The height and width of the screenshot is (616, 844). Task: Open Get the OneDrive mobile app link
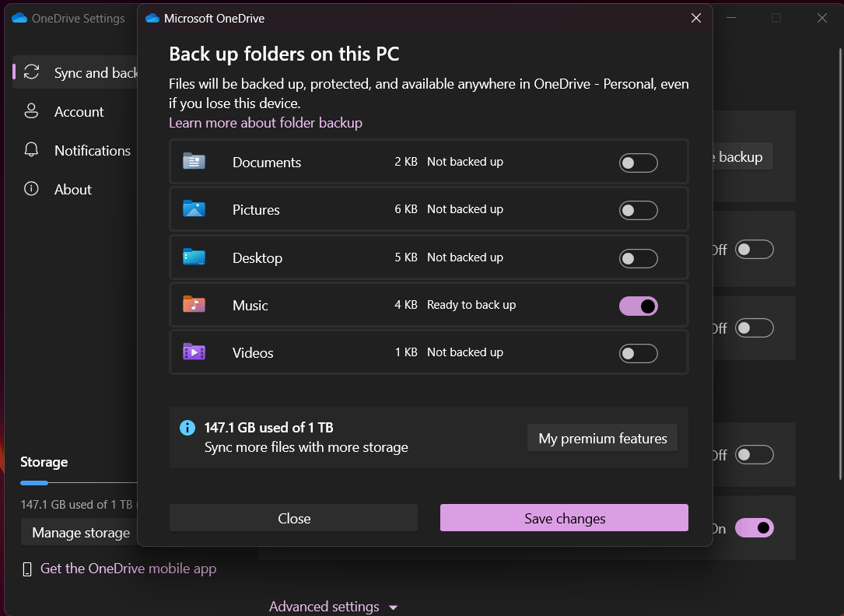click(128, 569)
